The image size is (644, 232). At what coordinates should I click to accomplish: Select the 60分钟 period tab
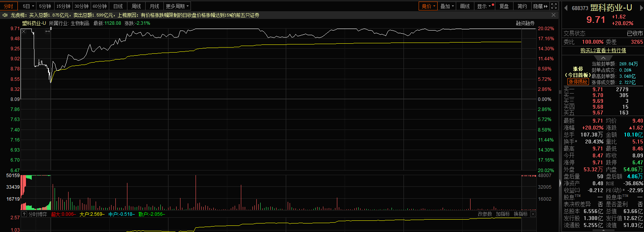coord(100,6)
